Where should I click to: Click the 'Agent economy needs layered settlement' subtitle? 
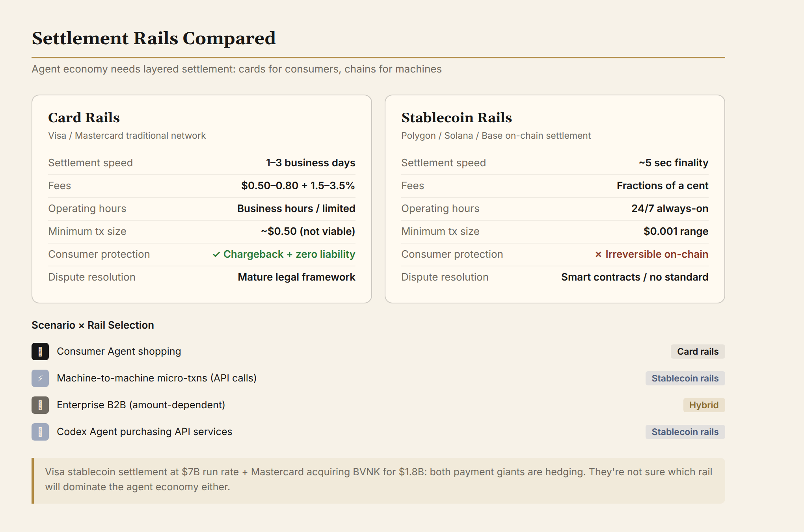(236, 69)
